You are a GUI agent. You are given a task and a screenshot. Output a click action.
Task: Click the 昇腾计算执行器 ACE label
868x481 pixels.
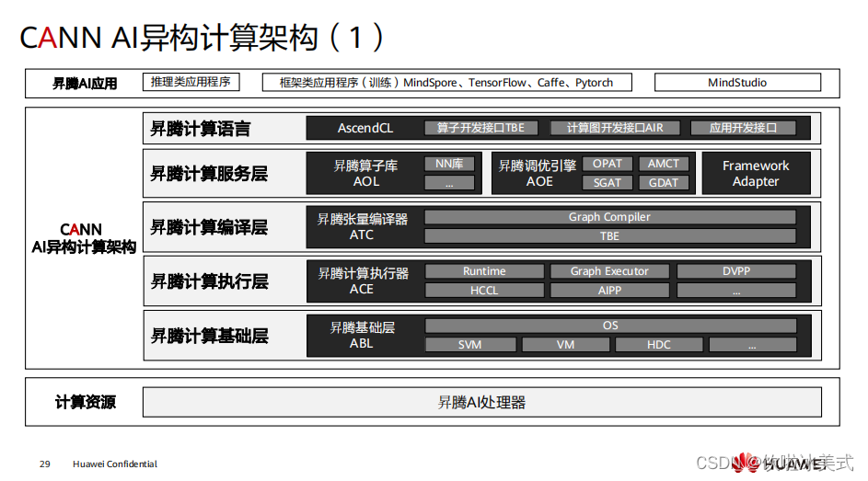tap(363, 281)
